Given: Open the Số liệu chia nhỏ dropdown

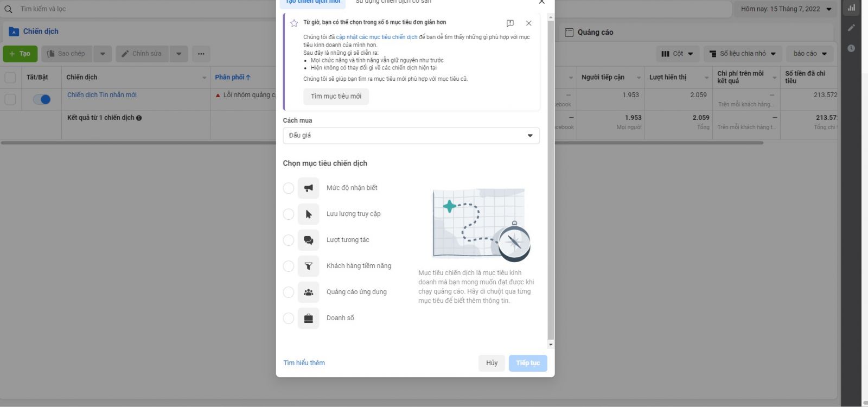Looking at the screenshot, I should point(742,54).
